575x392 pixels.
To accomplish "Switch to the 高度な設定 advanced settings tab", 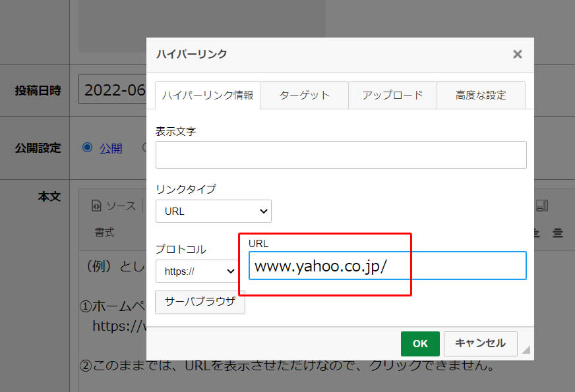I will (x=481, y=95).
